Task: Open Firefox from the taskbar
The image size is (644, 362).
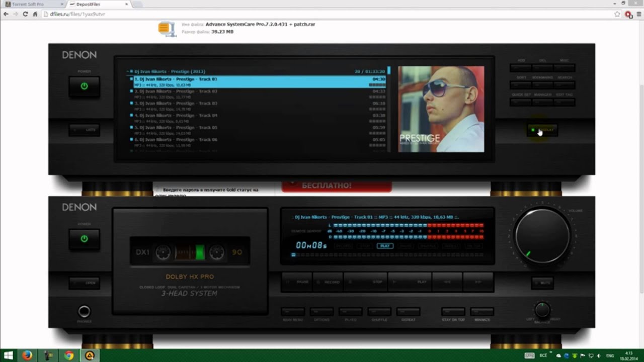Action: point(27,355)
